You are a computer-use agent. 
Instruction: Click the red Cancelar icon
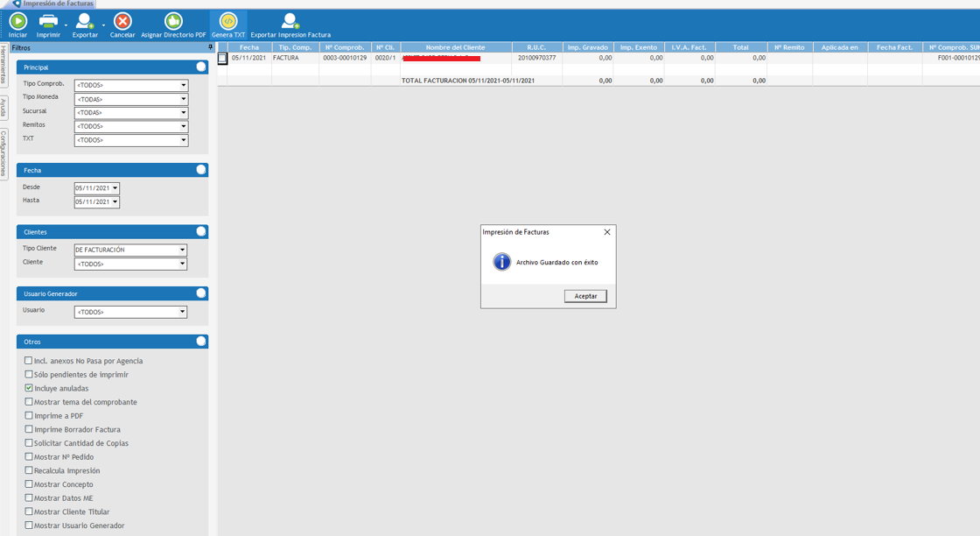(x=122, y=21)
